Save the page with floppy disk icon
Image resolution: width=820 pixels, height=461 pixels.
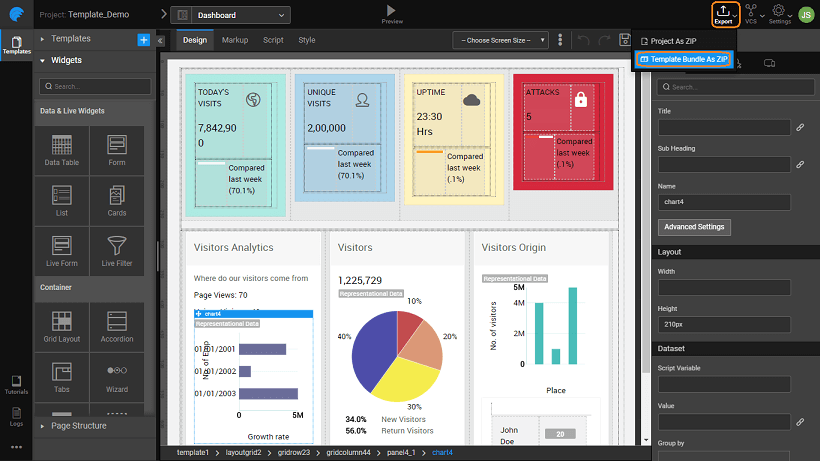click(x=625, y=40)
